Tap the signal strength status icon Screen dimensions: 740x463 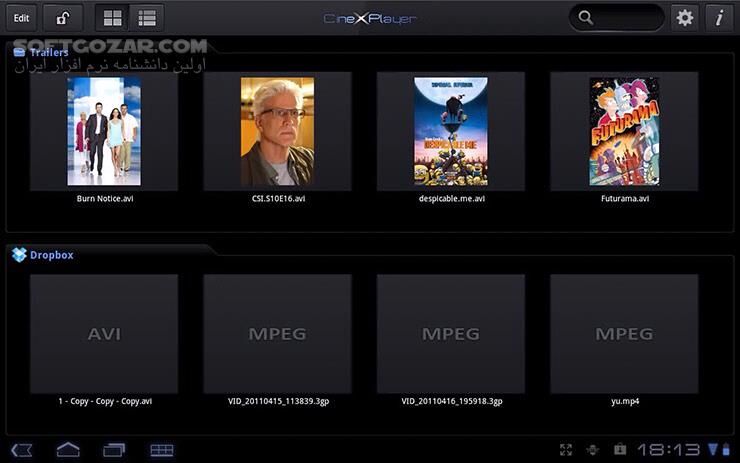tap(713, 449)
